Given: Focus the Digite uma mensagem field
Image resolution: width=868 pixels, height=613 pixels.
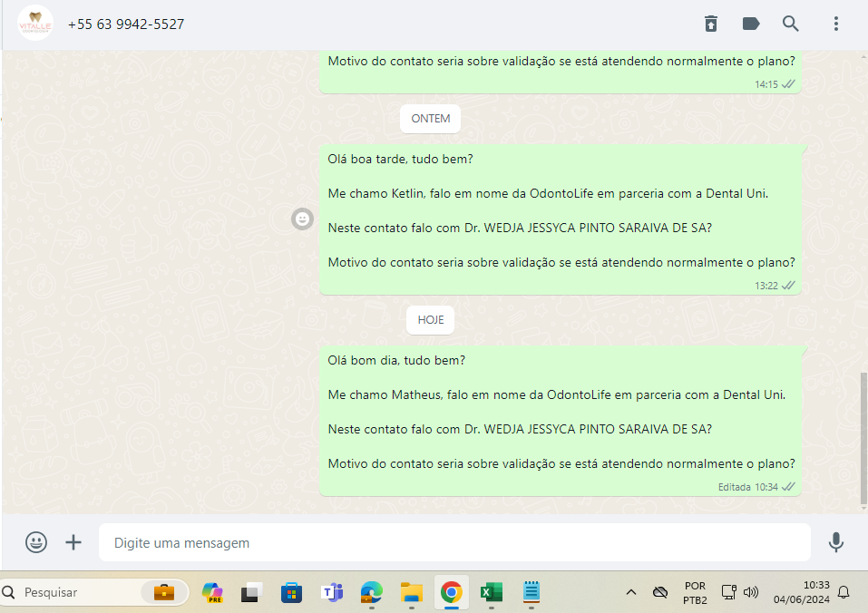Looking at the screenshot, I should click(x=454, y=542).
